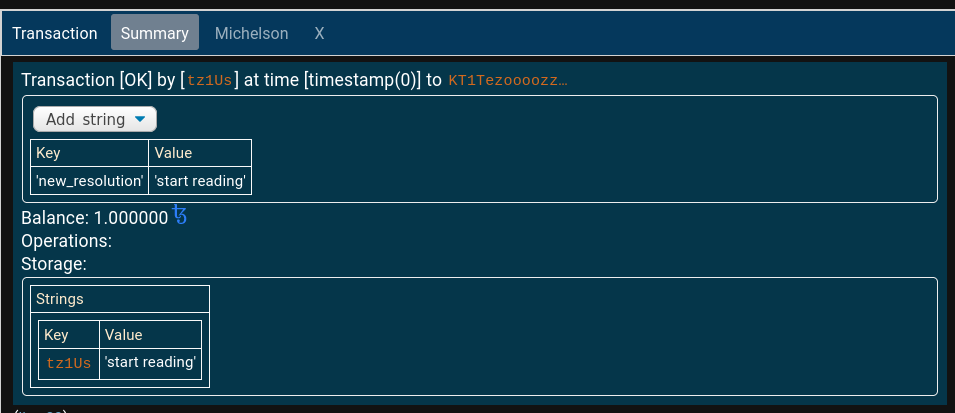The width and height of the screenshot is (955, 413).
Task: Click the tez currency symbol icon
Action: pyautogui.click(x=180, y=215)
